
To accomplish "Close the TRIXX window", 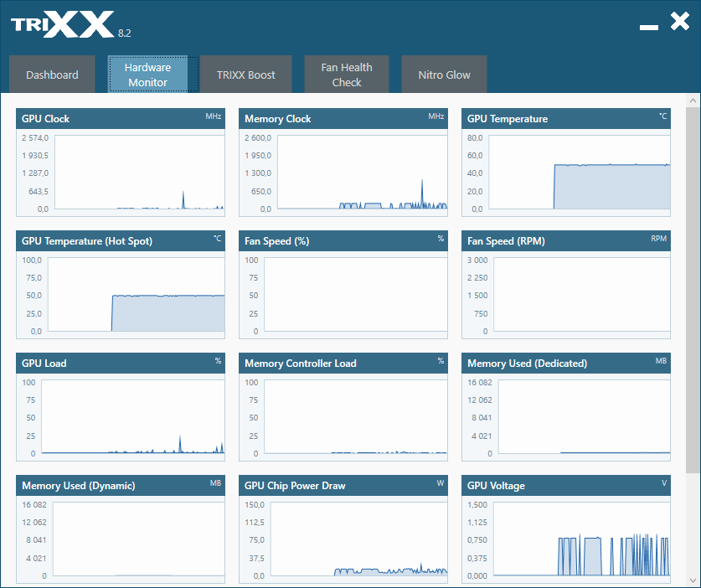I will point(680,21).
